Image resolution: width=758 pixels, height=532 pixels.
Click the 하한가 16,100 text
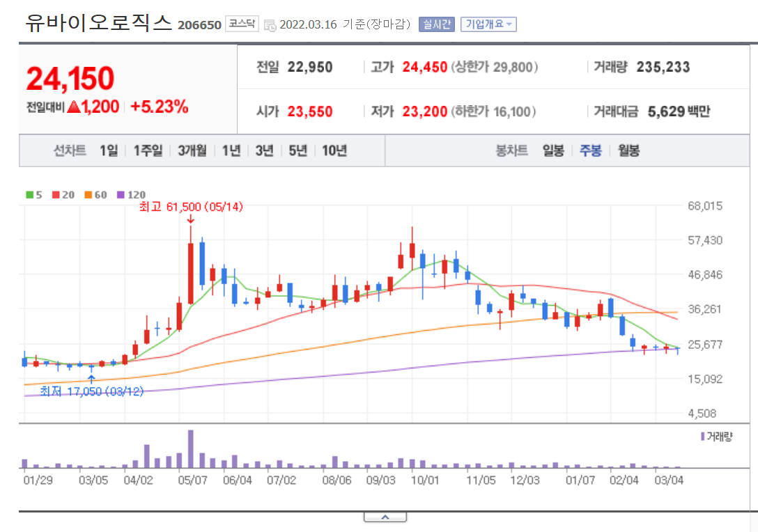click(493, 112)
